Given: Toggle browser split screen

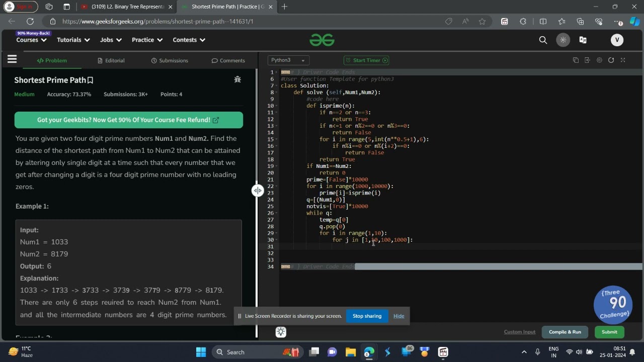Looking at the screenshot, I should click(543, 22).
